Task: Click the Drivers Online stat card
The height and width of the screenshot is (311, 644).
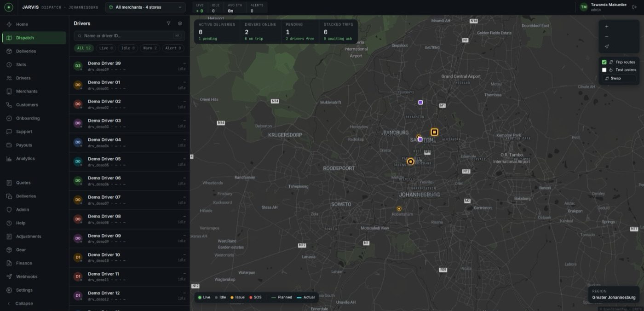Action: pyautogui.click(x=261, y=32)
